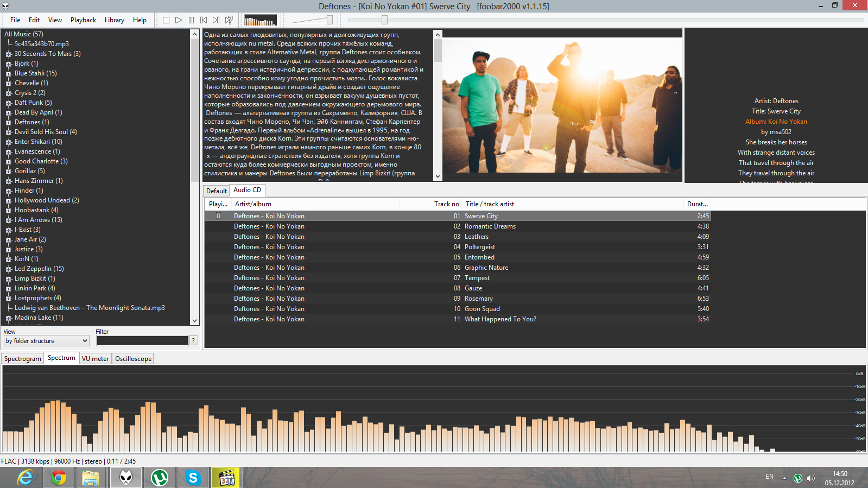Open the File menu
The width and height of the screenshot is (868, 488).
(x=15, y=20)
